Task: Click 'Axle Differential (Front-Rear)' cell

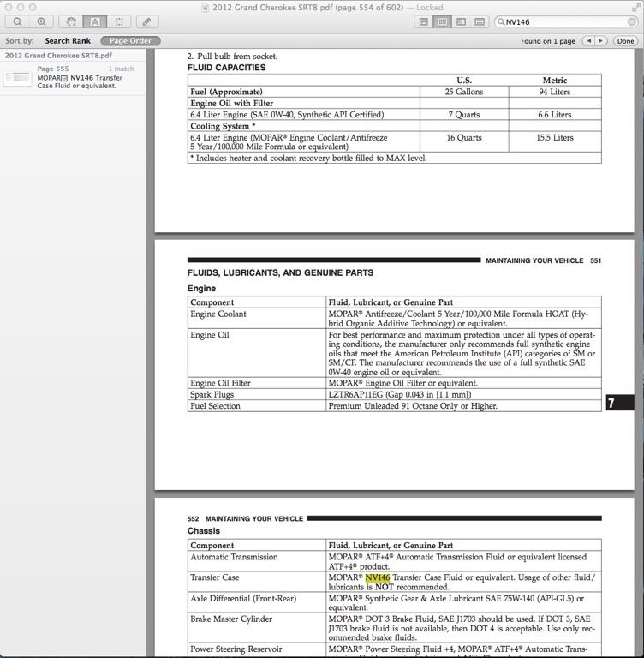Action: 257,602
